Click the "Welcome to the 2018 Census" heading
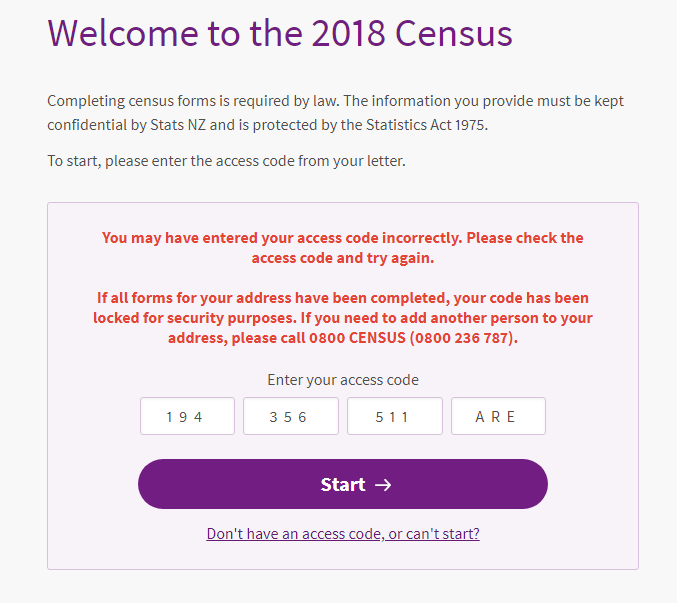 click(x=280, y=33)
